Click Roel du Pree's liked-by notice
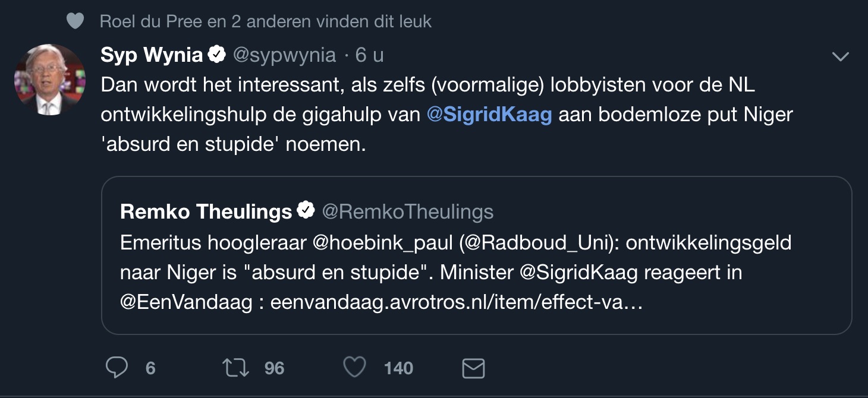Image resolution: width=868 pixels, height=398 pixels. coord(266,21)
